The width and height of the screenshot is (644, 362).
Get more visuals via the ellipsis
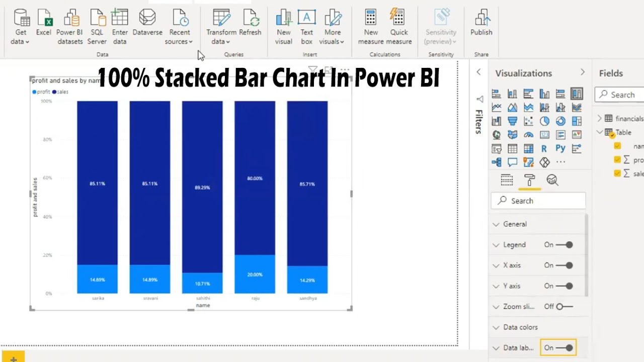(560, 162)
